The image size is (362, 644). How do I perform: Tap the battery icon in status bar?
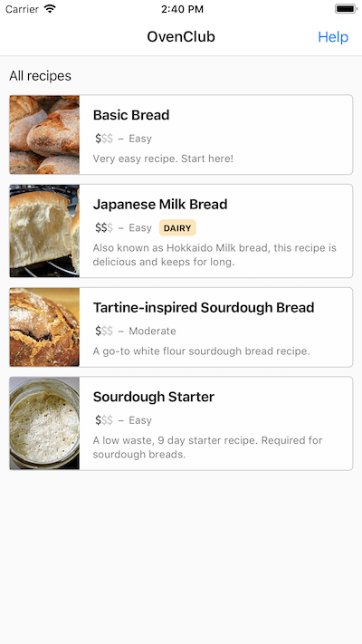pos(346,9)
